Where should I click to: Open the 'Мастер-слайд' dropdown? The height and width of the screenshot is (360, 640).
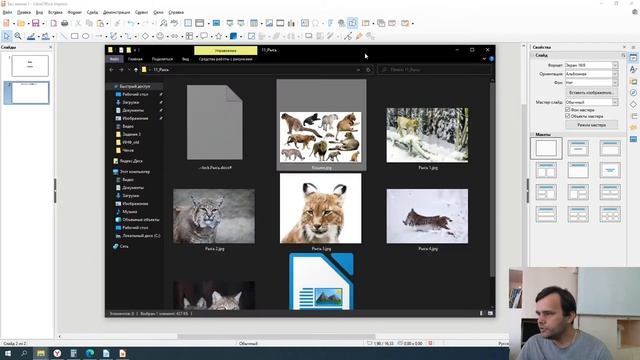coord(591,102)
